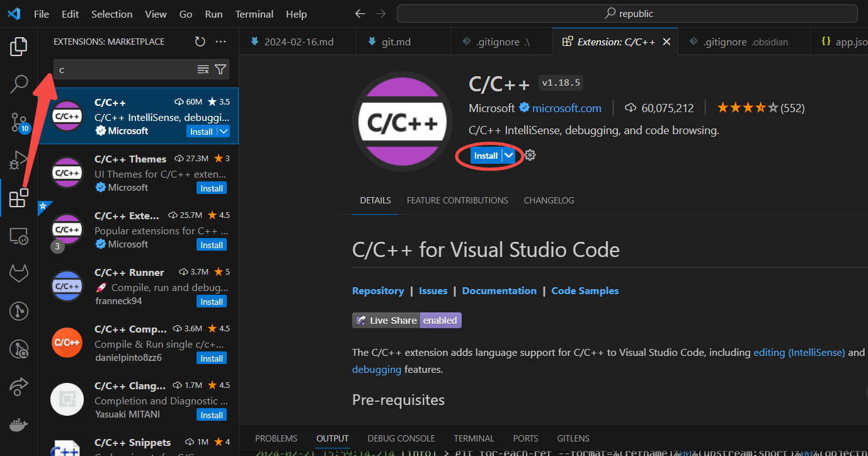The width and height of the screenshot is (868, 456).
Task: Open the Docker view icon
Action: click(19, 425)
